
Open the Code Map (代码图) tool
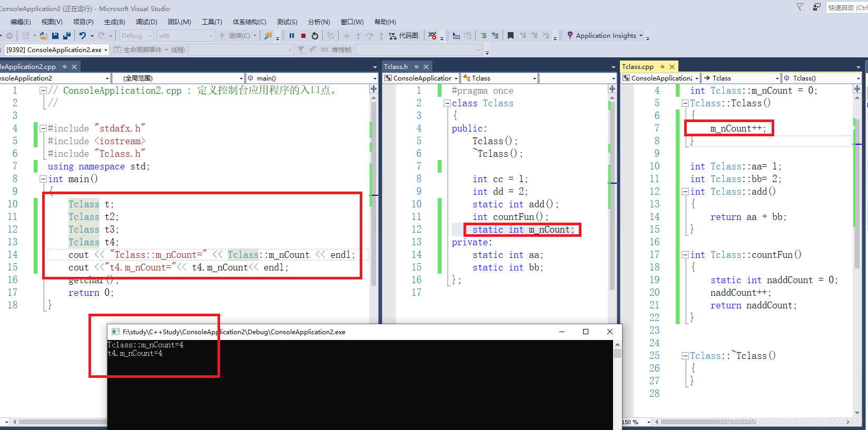coord(403,36)
